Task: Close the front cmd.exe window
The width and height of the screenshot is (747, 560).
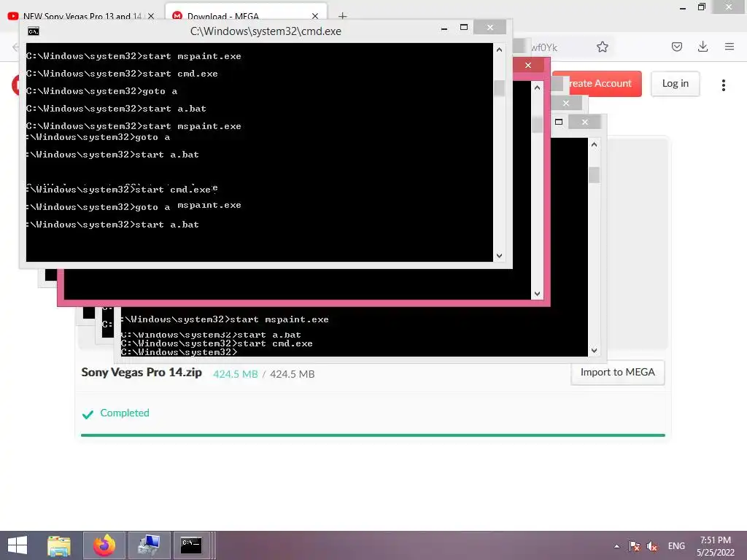Action: click(x=489, y=28)
